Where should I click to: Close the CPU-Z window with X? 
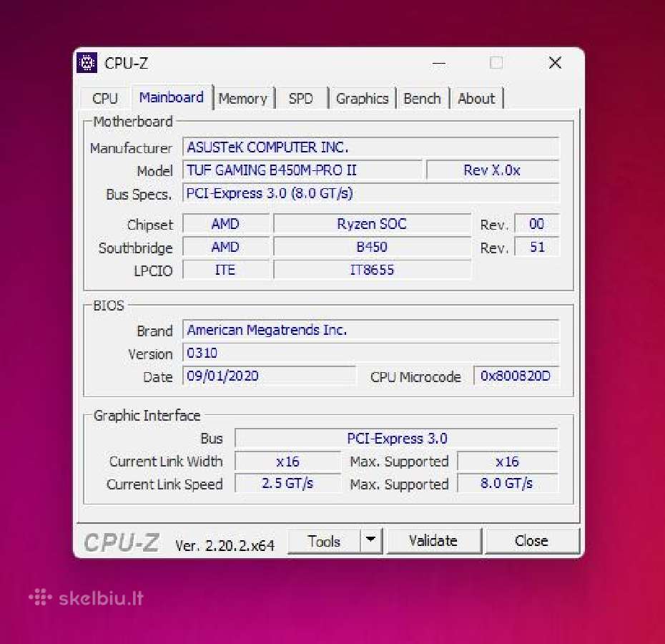pos(555,63)
